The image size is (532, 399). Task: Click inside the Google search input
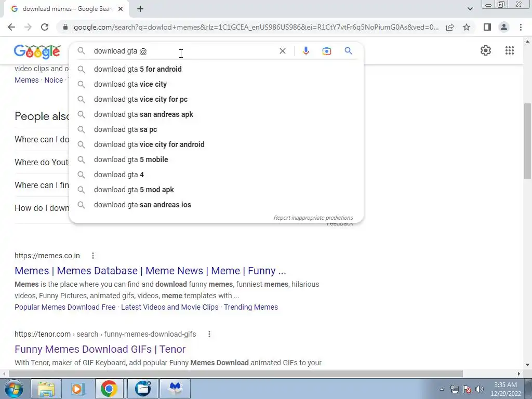click(183, 51)
